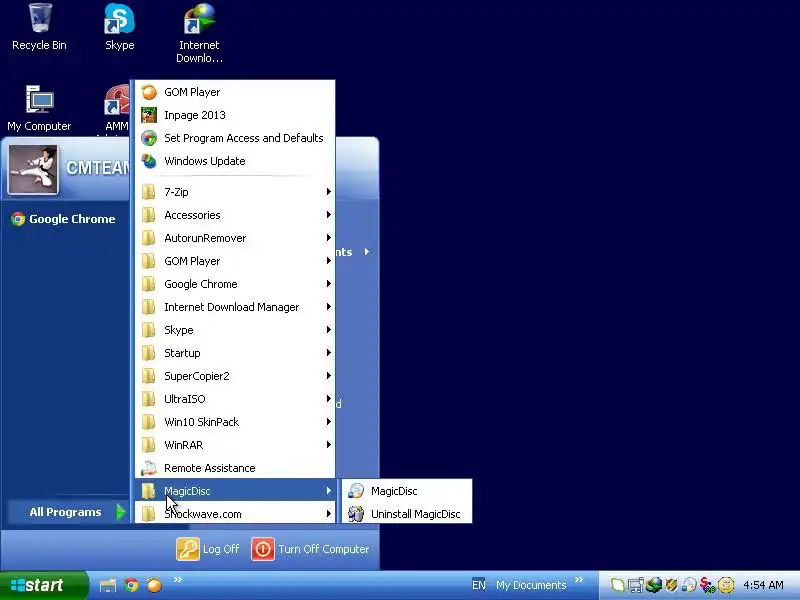Viewport: 800px width, 600px height.
Task: Click the yellow shield tray icon
Action: 672,585
